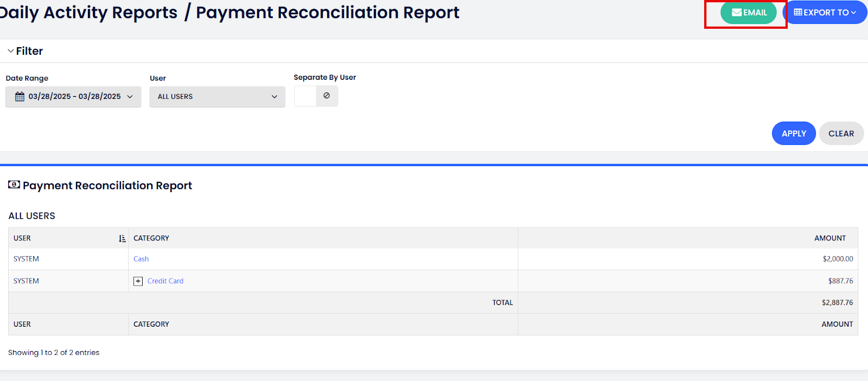The width and height of the screenshot is (868, 381).
Task: Open the Cash category link
Action: click(x=141, y=259)
